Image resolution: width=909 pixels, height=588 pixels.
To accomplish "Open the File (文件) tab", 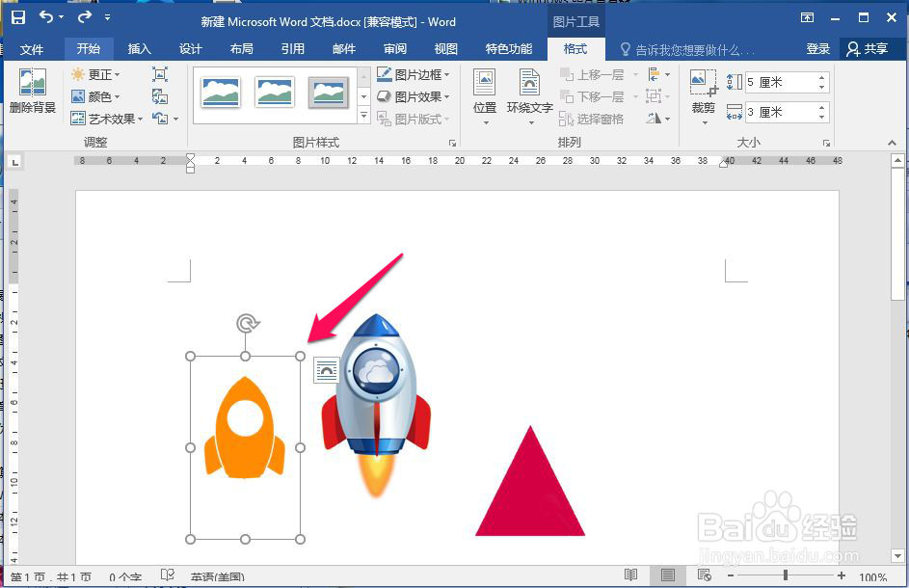I will (32, 49).
